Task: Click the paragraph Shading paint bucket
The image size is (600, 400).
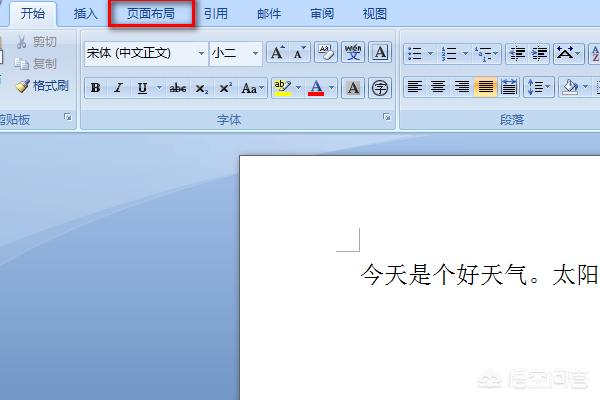Action: click(x=570, y=87)
